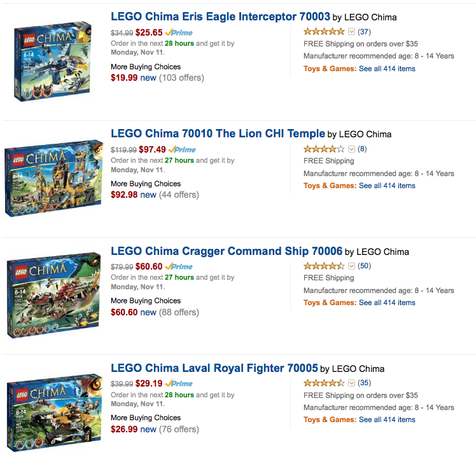View the 103 offers for Eris Eagle Interceptor
Image resolution: width=476 pixels, height=459 pixels.
coord(181,78)
